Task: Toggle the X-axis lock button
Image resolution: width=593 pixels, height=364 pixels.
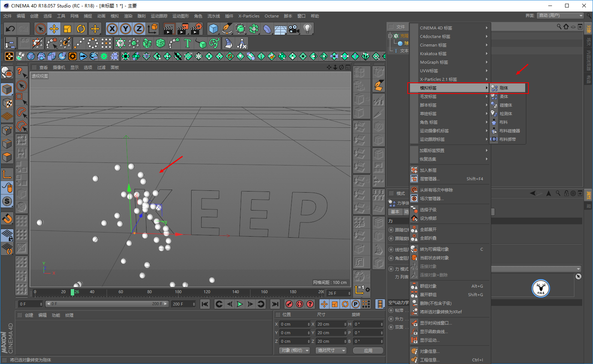Action: [112, 29]
